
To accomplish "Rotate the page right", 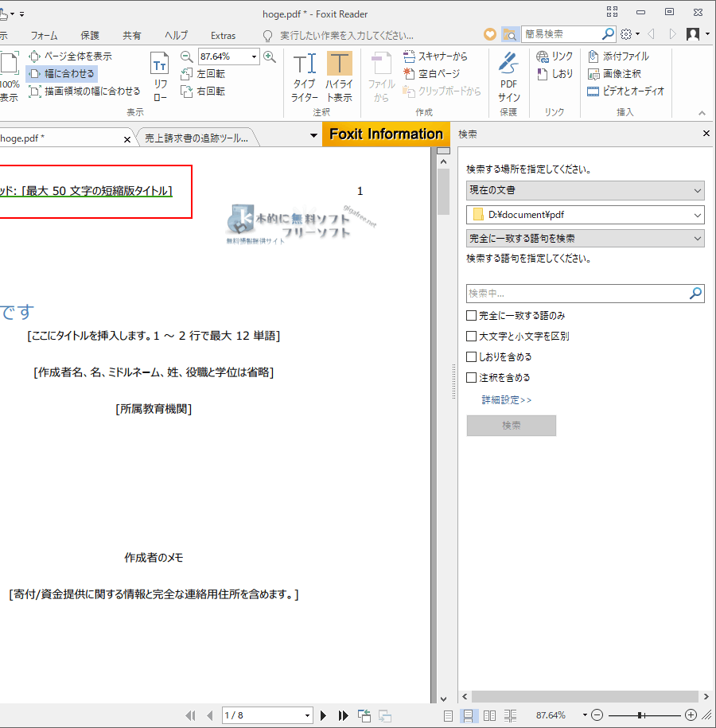I will coord(203,91).
